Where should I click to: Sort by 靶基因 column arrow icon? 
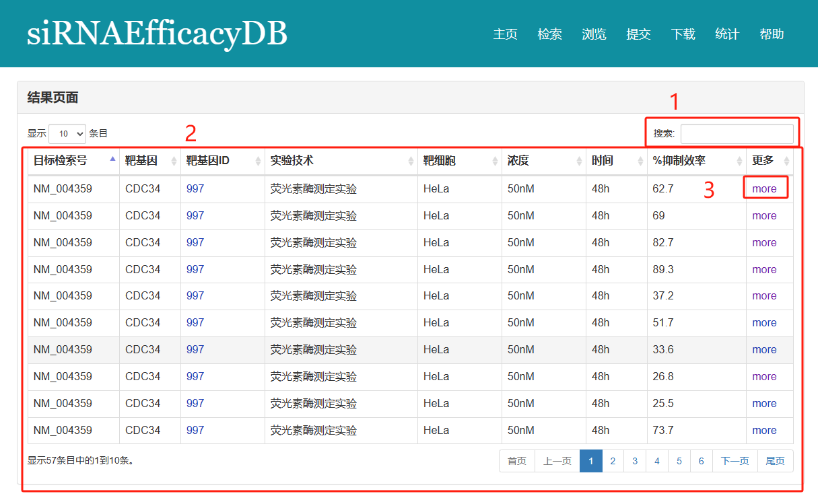[174, 161]
